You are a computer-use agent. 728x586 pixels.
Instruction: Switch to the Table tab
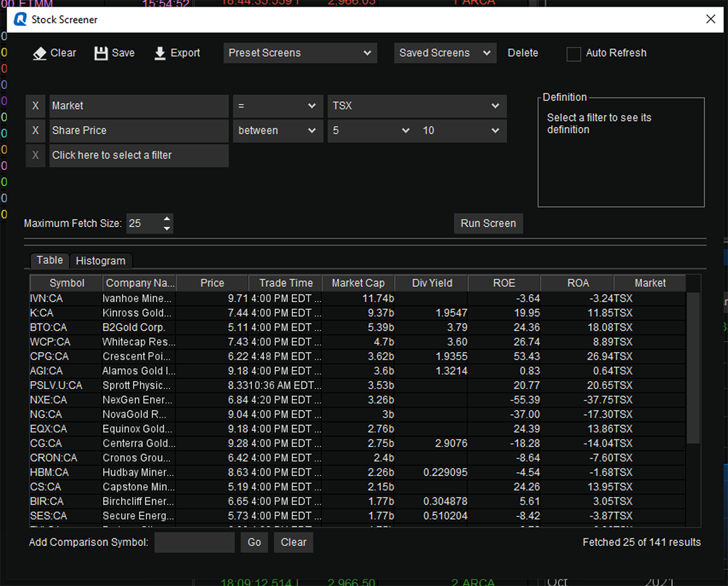click(49, 260)
